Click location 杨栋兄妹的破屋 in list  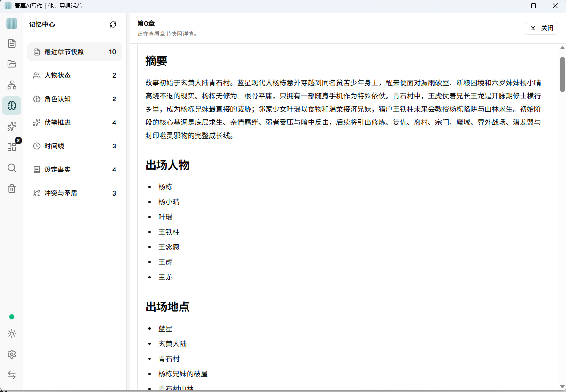tap(183, 374)
